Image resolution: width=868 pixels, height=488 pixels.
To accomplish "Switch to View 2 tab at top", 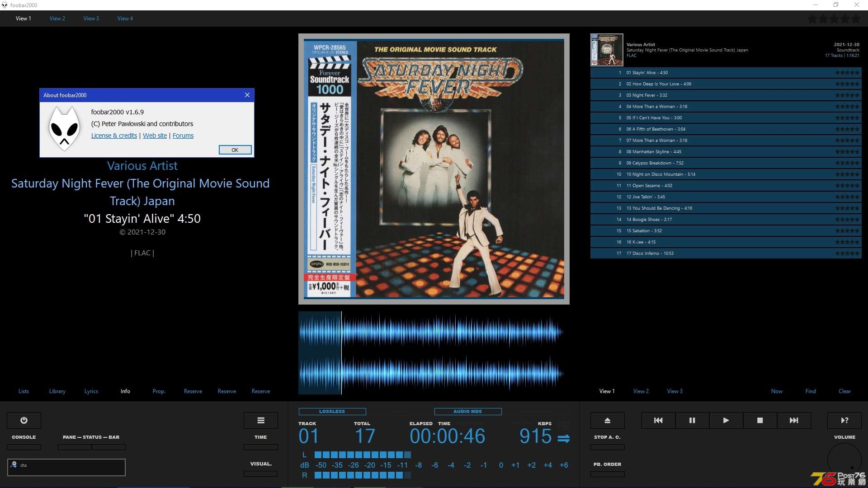I will (57, 19).
